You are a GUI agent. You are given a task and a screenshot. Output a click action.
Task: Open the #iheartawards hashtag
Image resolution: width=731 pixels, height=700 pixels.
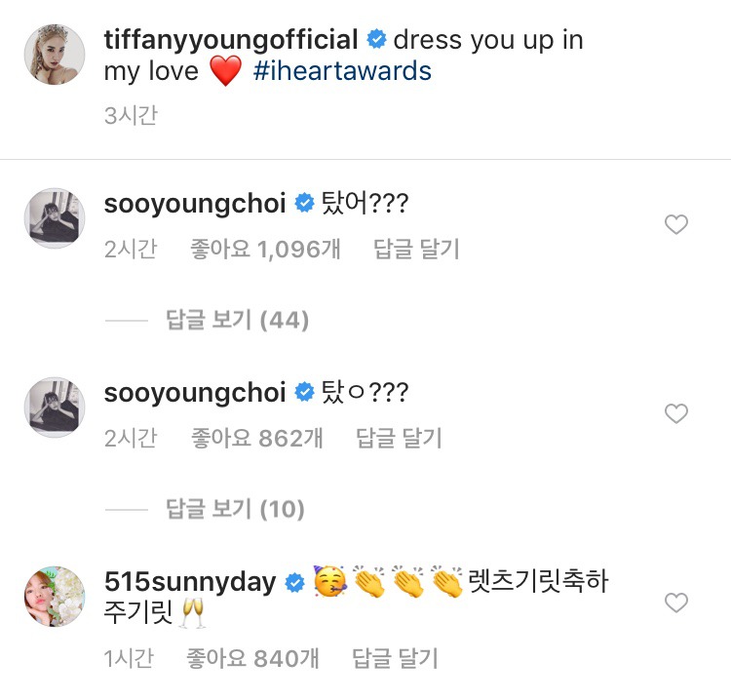342,71
